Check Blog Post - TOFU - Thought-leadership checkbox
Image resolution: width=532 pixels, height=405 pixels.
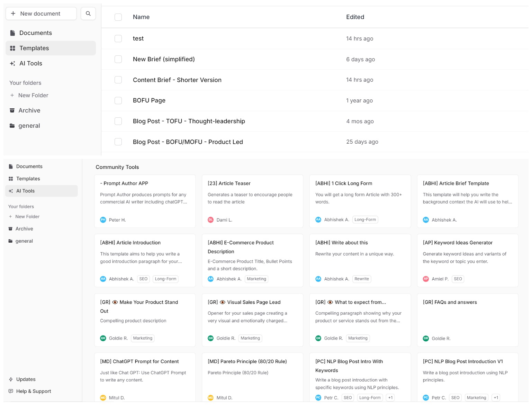tap(118, 121)
